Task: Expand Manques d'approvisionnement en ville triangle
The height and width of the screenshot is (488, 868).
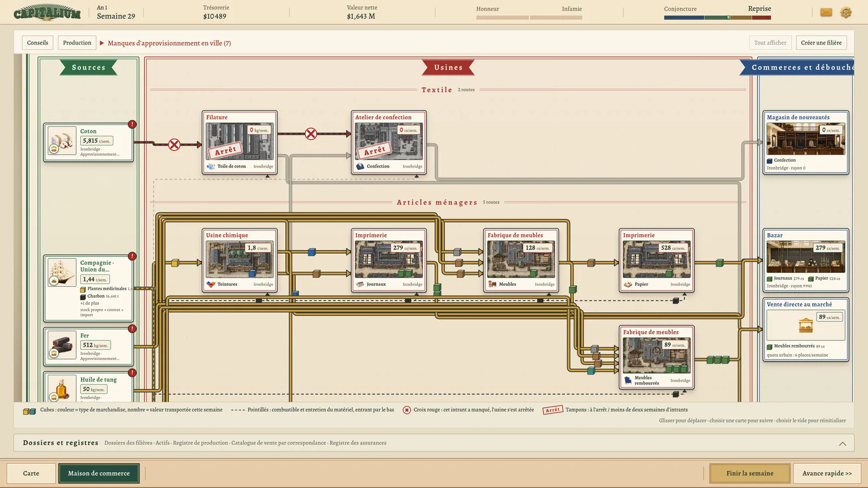Action: pyautogui.click(x=101, y=43)
